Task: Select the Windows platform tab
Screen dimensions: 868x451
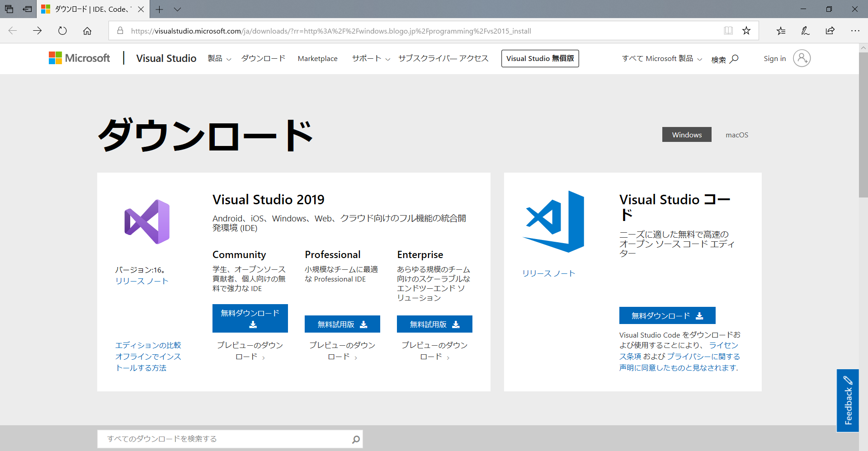Action: pyautogui.click(x=687, y=135)
